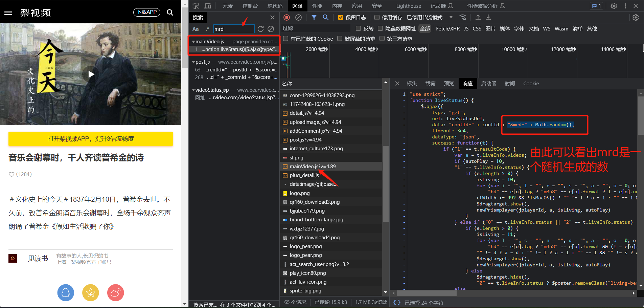Pretty-print the response with braces icon

point(397,303)
